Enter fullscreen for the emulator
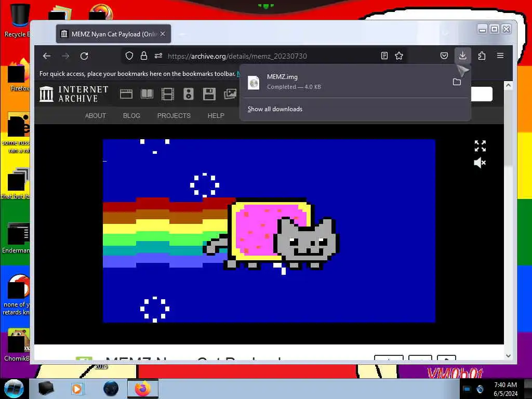This screenshot has height=399, width=532. (x=480, y=146)
